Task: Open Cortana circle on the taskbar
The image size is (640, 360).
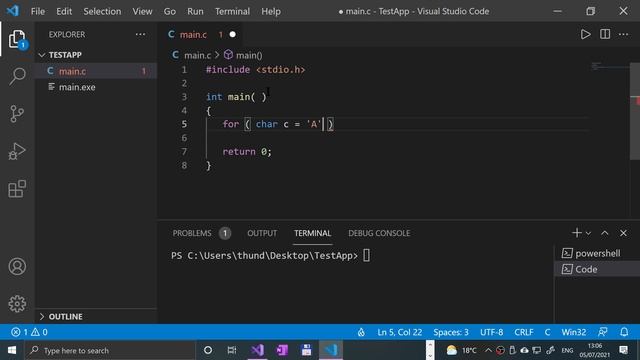Action: pos(208,350)
